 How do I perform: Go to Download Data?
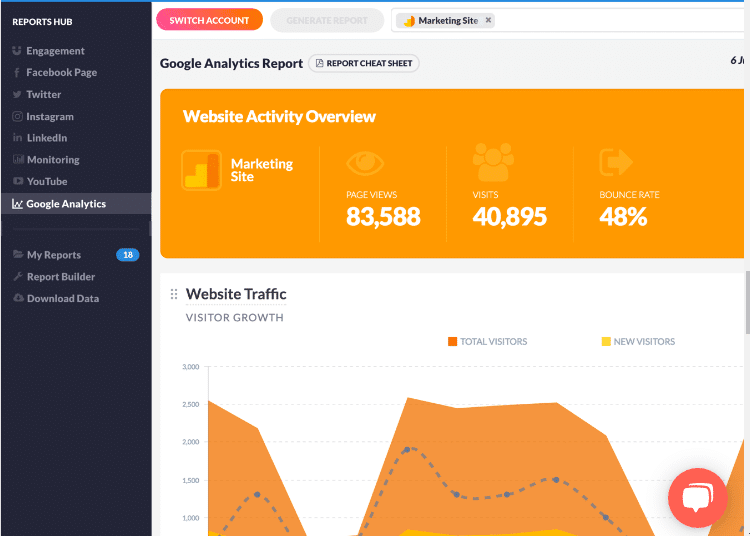point(63,298)
